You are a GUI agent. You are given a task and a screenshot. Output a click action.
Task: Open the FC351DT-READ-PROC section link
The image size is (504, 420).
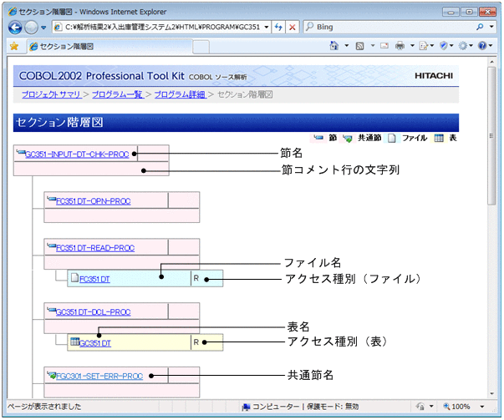(x=95, y=248)
